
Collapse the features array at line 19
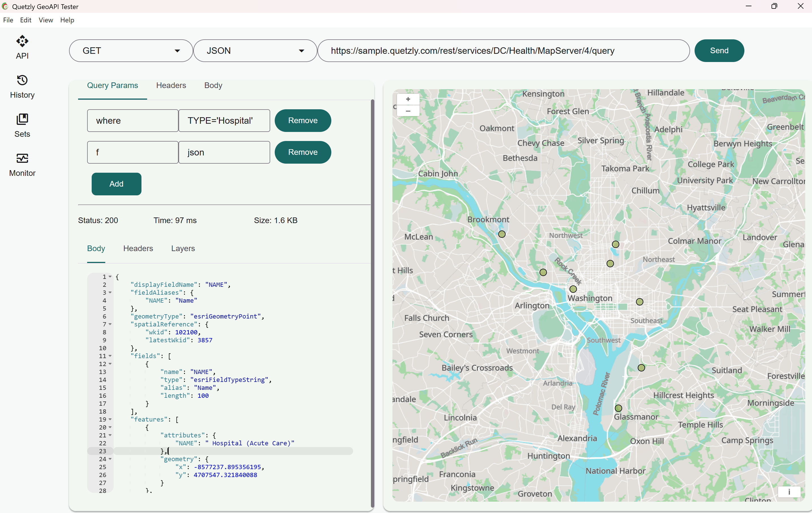pyautogui.click(x=110, y=420)
